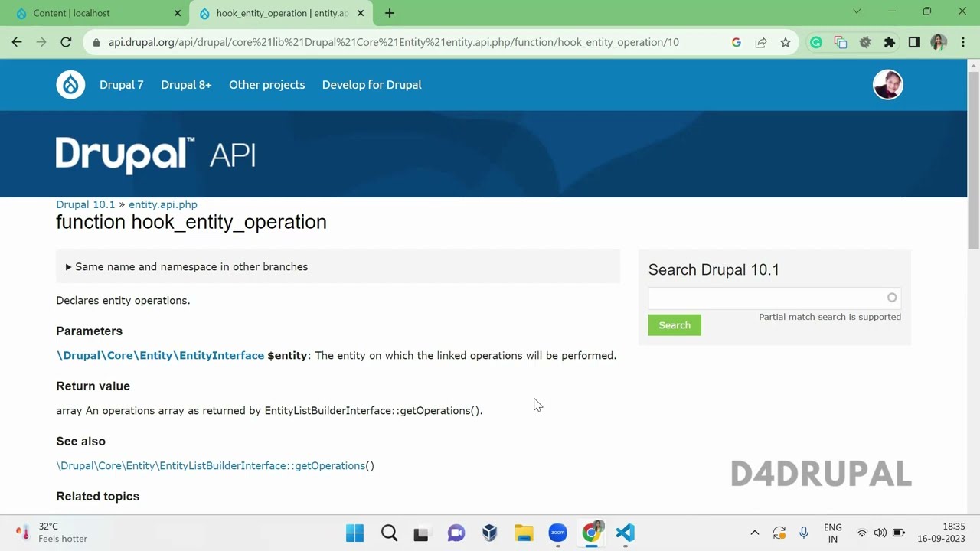This screenshot has width=980, height=551.
Task: Close the hook_entity_operation tab
Action: (x=361, y=13)
